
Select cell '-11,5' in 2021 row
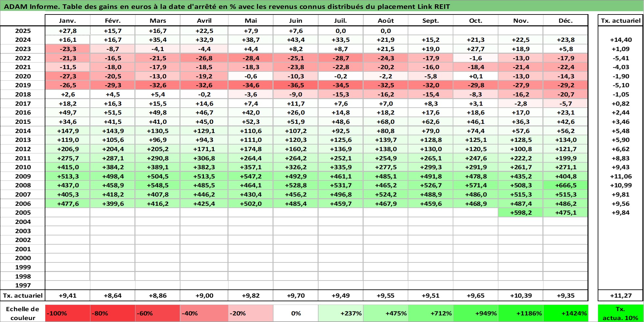click(x=67, y=67)
